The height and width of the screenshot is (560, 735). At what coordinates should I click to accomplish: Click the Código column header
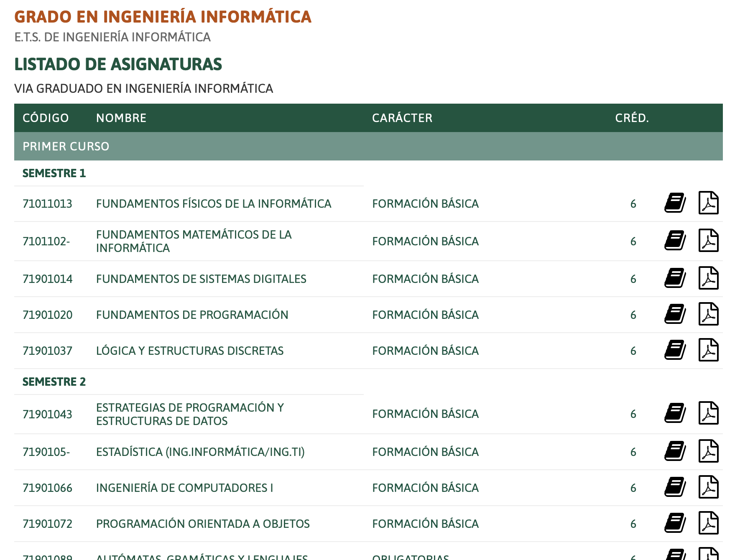click(46, 118)
